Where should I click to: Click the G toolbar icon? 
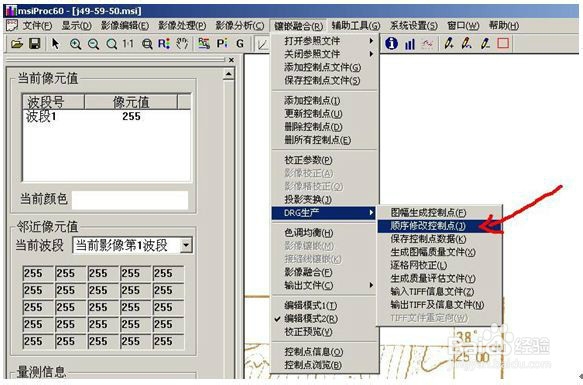tap(240, 44)
